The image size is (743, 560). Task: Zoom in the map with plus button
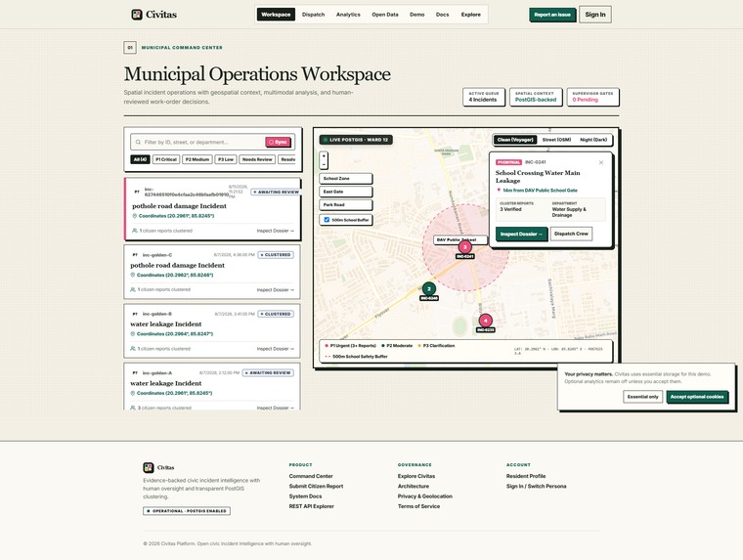[324, 155]
